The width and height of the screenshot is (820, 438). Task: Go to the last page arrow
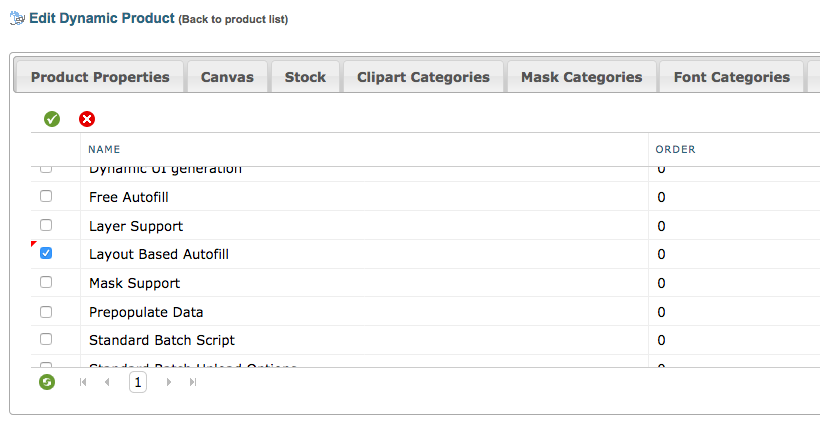point(192,382)
